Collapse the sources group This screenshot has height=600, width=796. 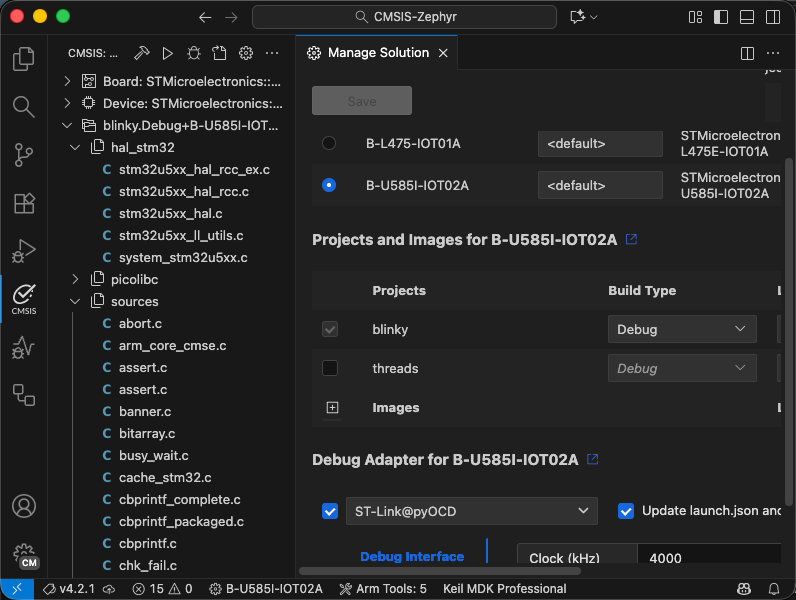[75, 302]
